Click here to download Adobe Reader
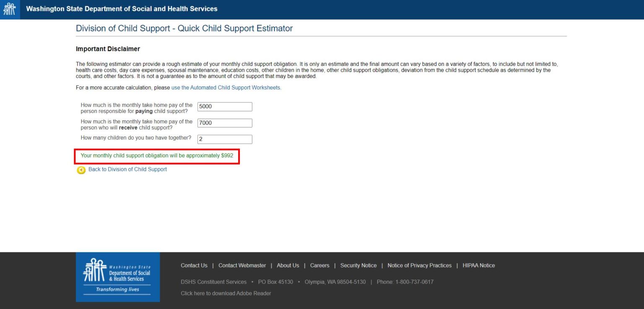The image size is (644, 309). point(226,293)
